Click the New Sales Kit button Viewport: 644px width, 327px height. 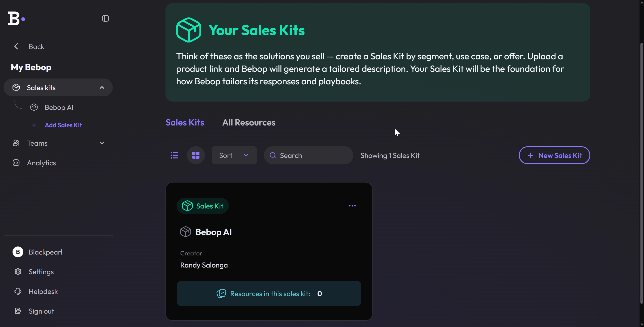coord(554,155)
